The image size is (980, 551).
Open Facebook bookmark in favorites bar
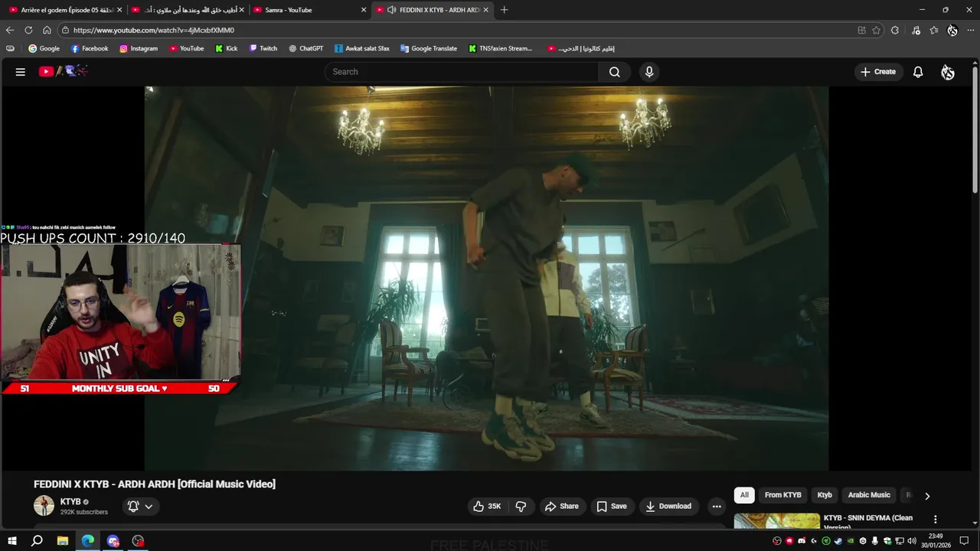point(90,48)
